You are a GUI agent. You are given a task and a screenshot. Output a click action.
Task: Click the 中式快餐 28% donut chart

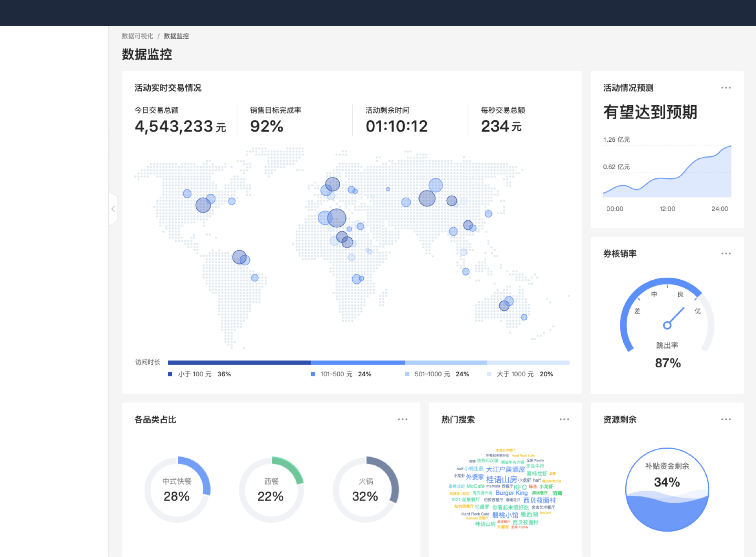tap(177, 489)
